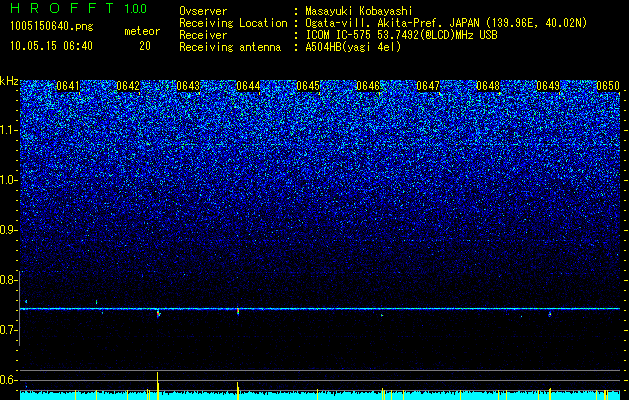The image size is (629, 400).
Task: Click the 0650 time marker
Action: [x=608, y=86]
